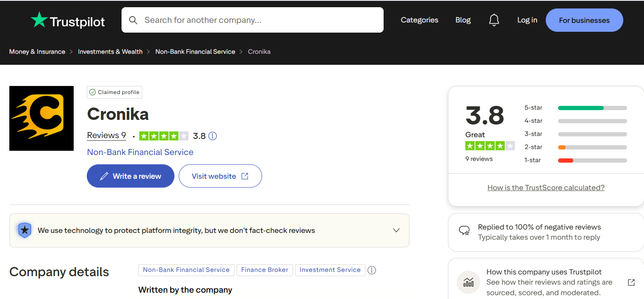Click the shield star integrity icon
644x299 pixels.
[25, 230]
